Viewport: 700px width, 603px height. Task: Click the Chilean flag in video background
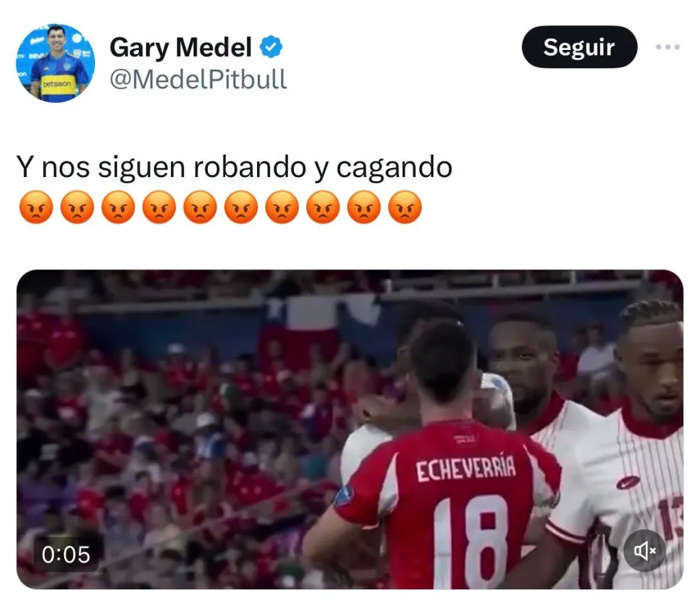tap(312, 330)
